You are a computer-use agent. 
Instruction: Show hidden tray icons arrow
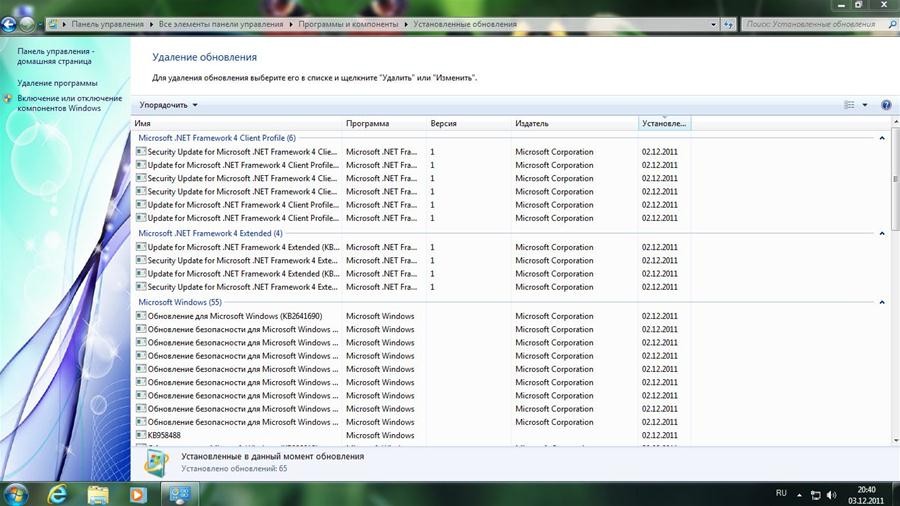coord(799,495)
